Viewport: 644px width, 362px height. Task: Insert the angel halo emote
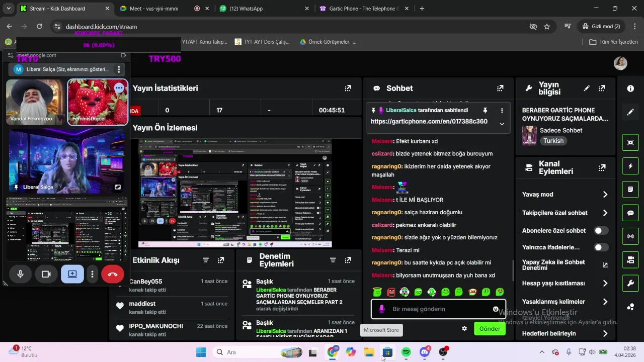377,292
